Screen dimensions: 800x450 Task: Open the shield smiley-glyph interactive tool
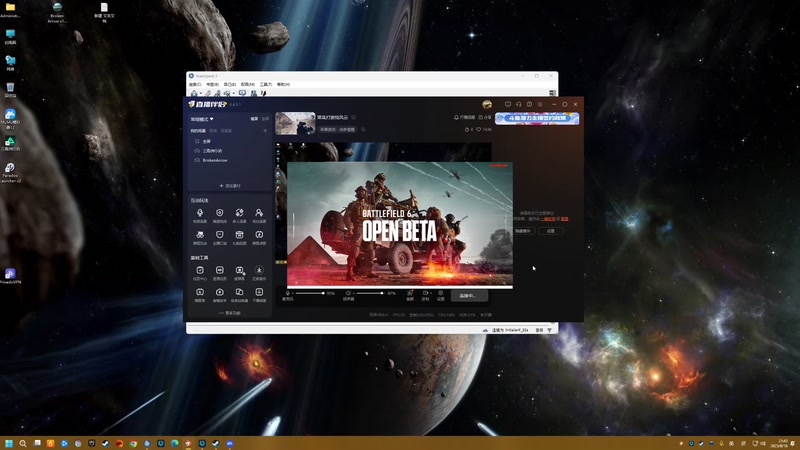click(219, 237)
